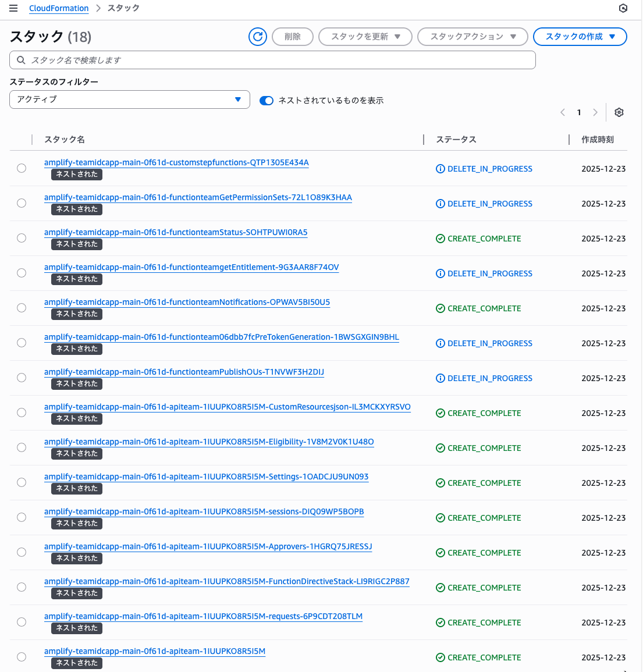Open the status filter dropdown アクティブ
Screen dimensions: 643x672
click(x=130, y=99)
